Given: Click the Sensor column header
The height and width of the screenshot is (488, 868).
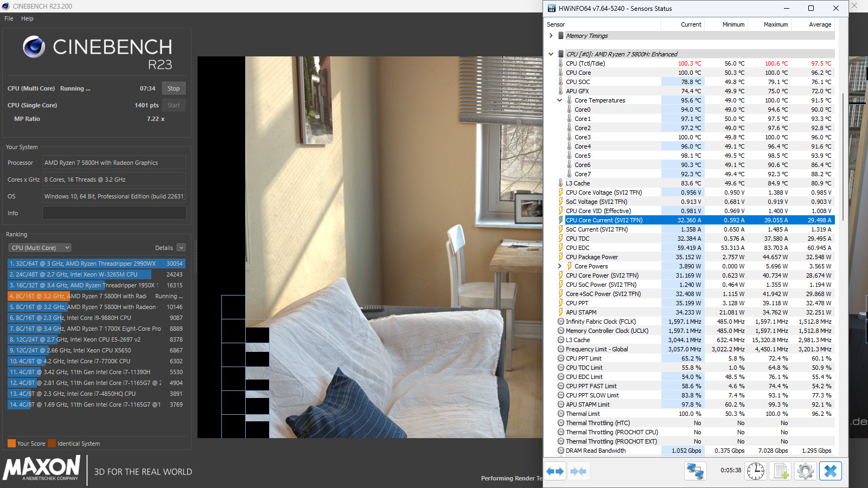Looking at the screenshot, I should pyautogui.click(x=603, y=24).
